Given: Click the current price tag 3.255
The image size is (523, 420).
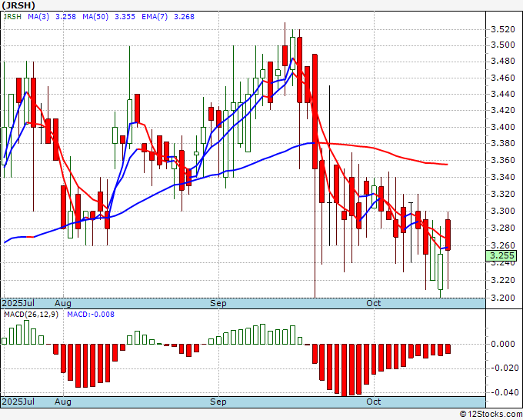Looking at the screenshot, I should pos(501,256).
